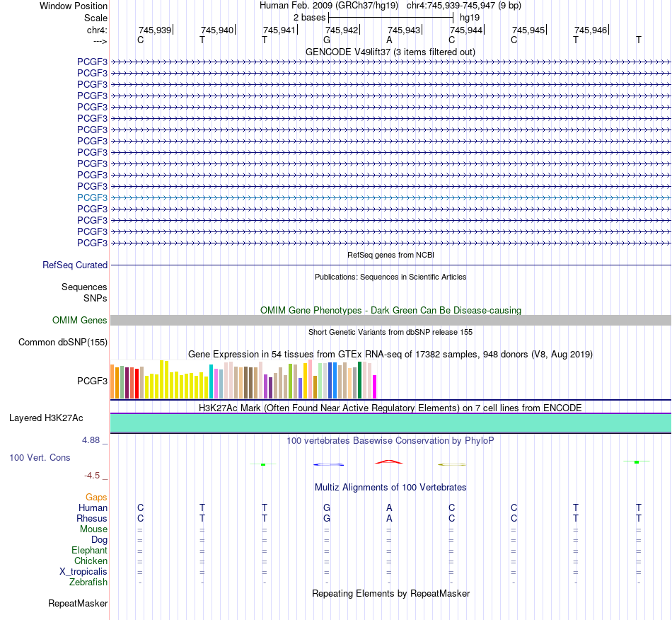
Task: Click the RepeatMasker track label
Action: [x=78, y=604]
